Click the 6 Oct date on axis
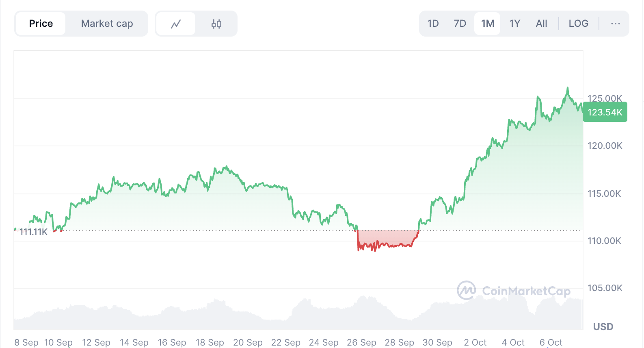The height and width of the screenshot is (348, 644). tap(551, 342)
